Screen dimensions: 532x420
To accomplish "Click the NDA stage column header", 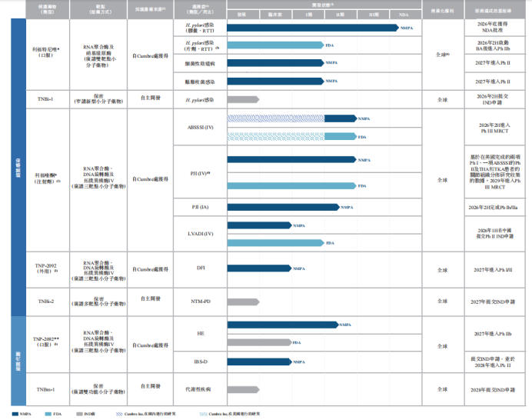I will (404, 15).
